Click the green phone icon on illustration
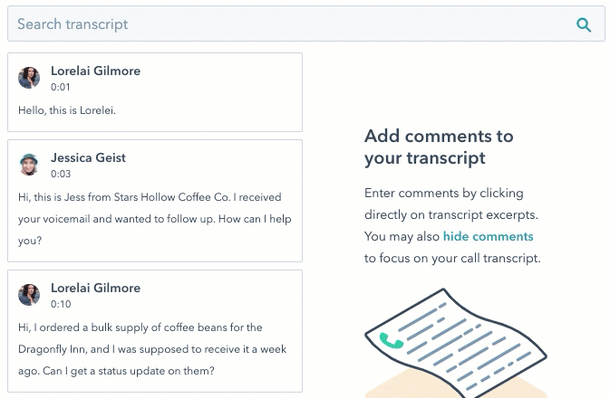The width and height of the screenshot is (610, 398). click(391, 340)
